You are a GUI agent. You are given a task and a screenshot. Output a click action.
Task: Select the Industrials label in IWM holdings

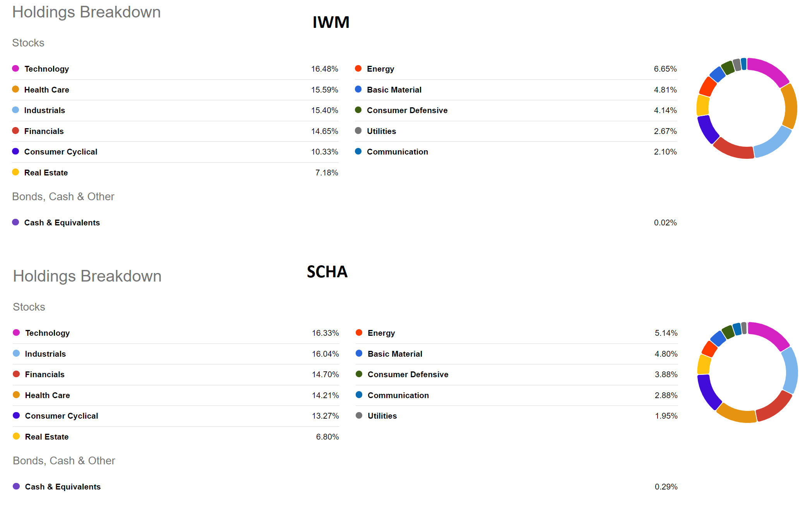45,110
